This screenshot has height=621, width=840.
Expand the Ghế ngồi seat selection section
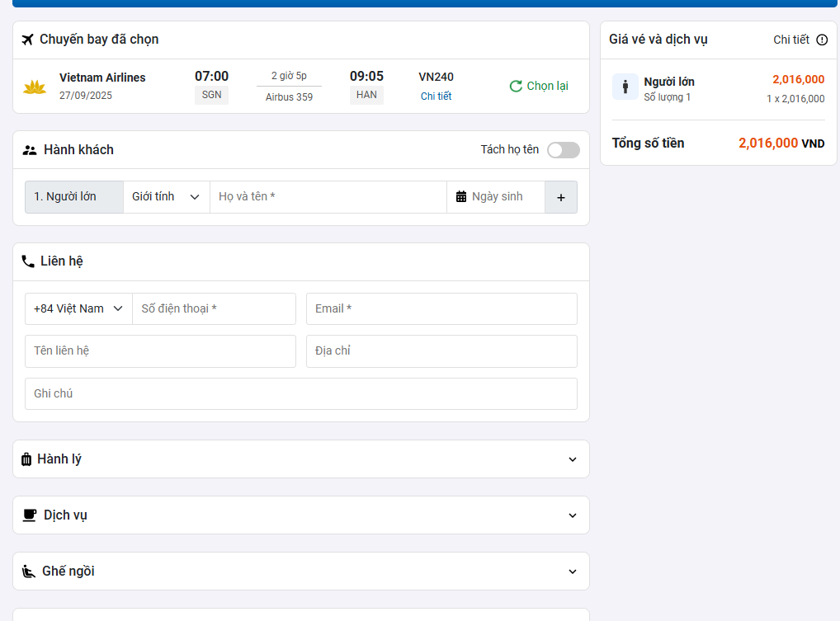coord(573,572)
